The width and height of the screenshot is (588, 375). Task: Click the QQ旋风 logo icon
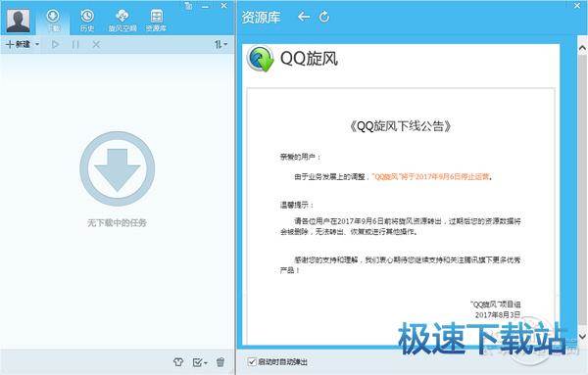(261, 59)
